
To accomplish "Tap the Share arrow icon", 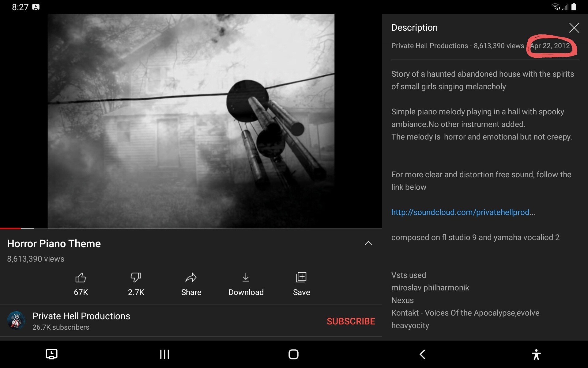I will click(191, 278).
